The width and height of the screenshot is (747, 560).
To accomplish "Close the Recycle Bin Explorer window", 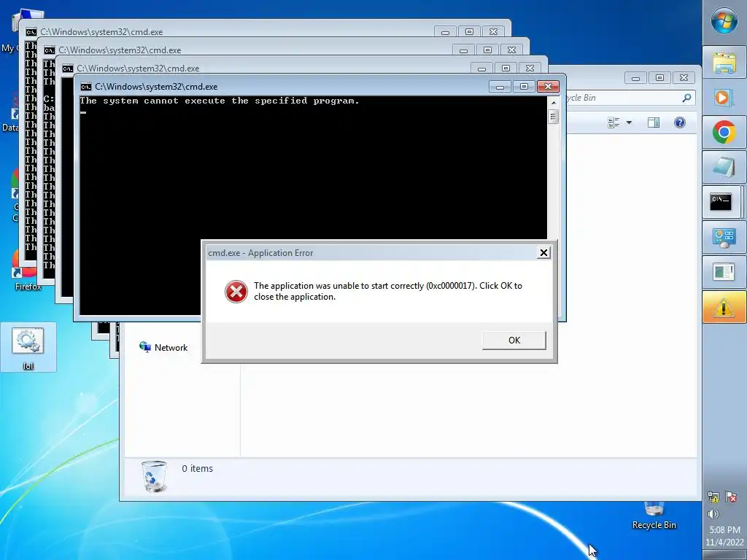I will pos(684,77).
